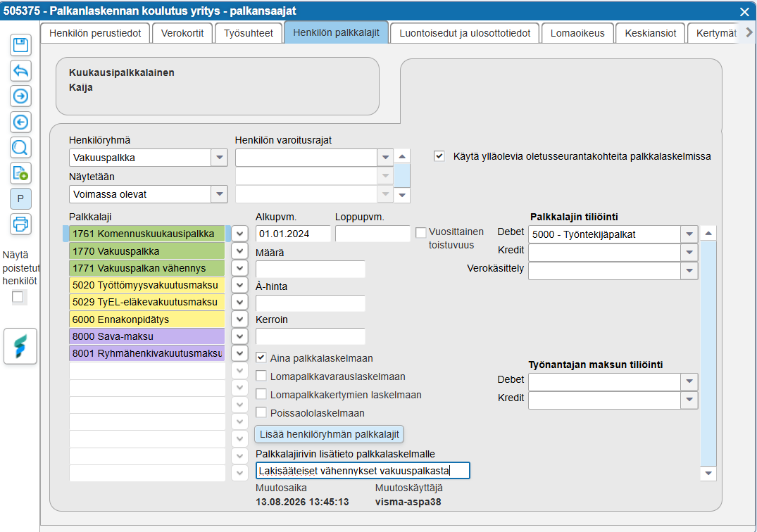This screenshot has width=757, height=532.
Task: Expand dropdown for 8001 Ryhmähenkivakuutusmaksu row
Action: (x=239, y=353)
